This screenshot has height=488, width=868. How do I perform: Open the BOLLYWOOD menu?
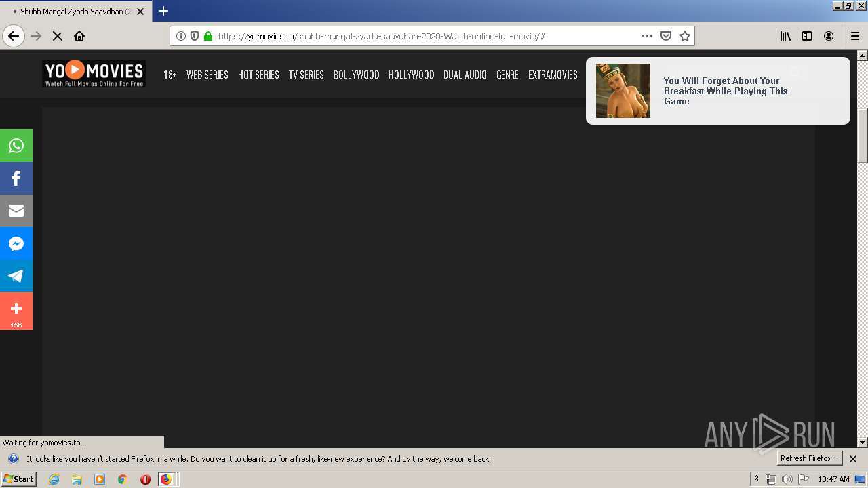(x=356, y=75)
